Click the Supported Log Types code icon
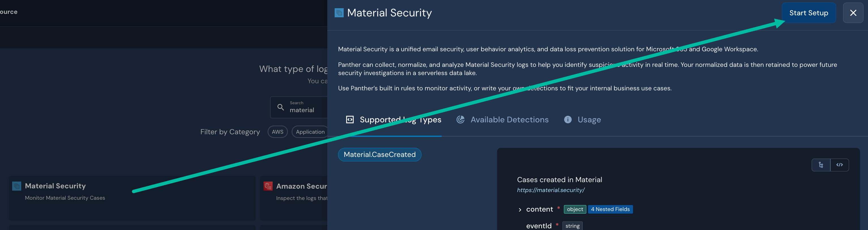The width and height of the screenshot is (868, 230). tap(350, 120)
